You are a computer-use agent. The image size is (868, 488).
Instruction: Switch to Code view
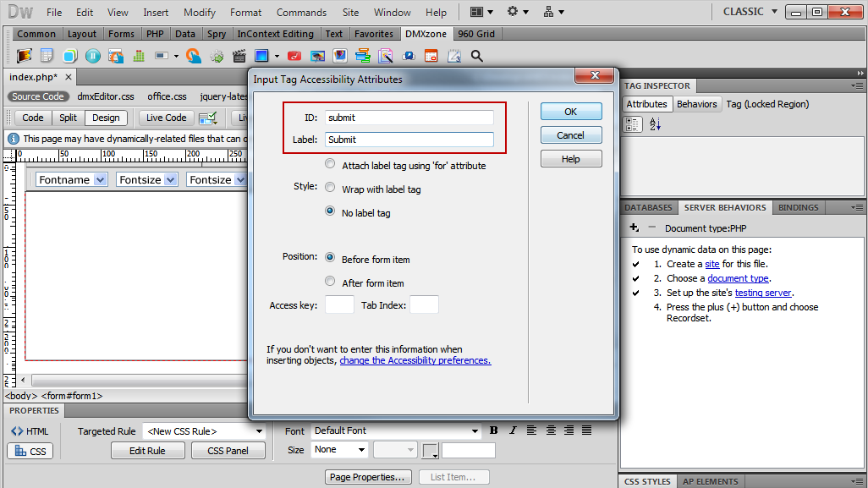click(33, 118)
